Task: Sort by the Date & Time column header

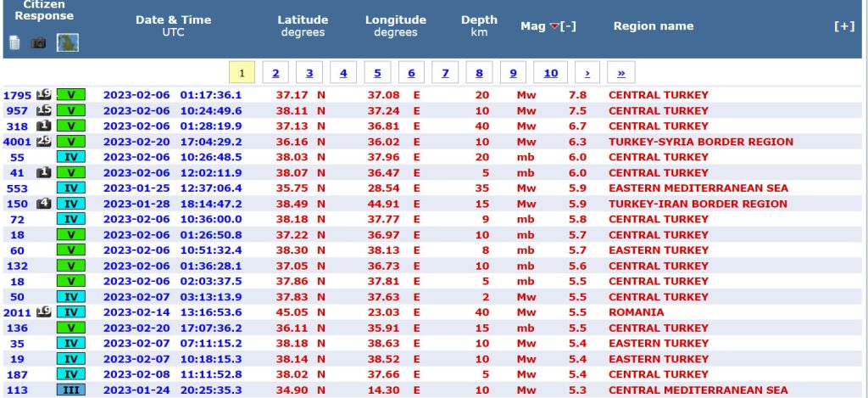Action: [x=173, y=20]
